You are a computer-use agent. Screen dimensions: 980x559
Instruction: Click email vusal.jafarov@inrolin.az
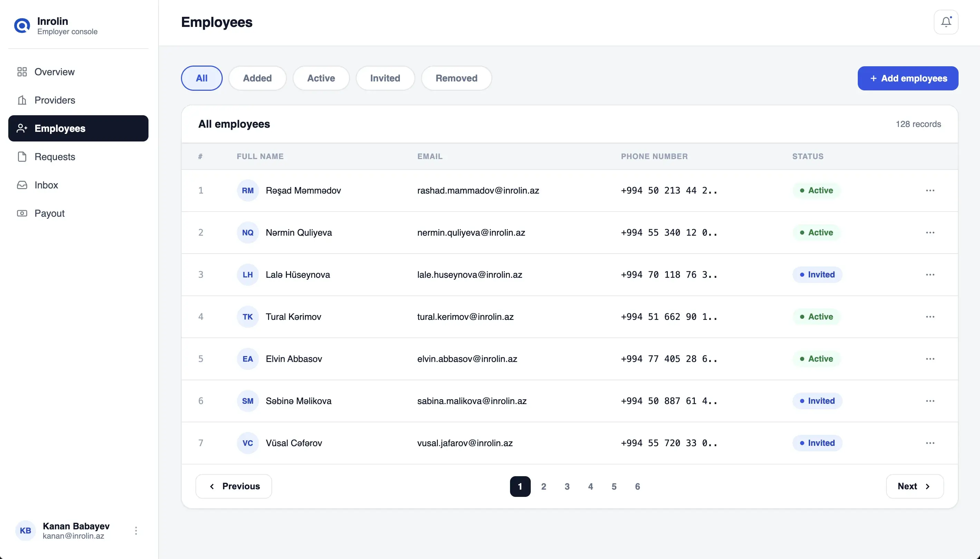pos(465,443)
